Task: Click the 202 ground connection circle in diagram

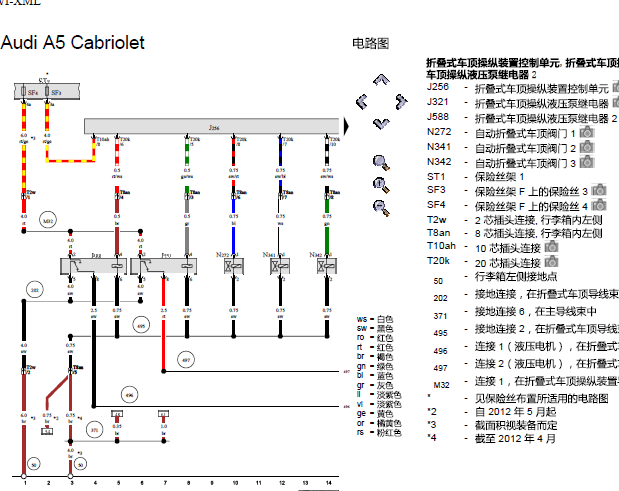Action: [35, 290]
